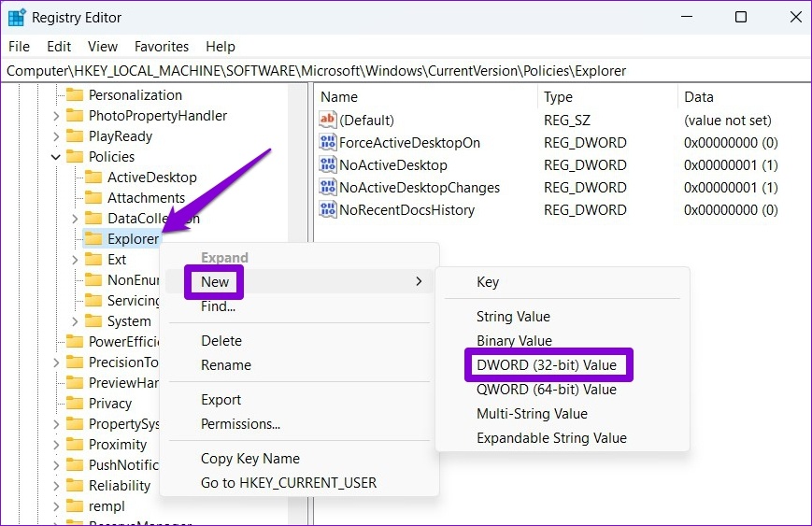The width and height of the screenshot is (812, 526).
Task: Click the string icon beside (Default)
Action: coord(327,121)
